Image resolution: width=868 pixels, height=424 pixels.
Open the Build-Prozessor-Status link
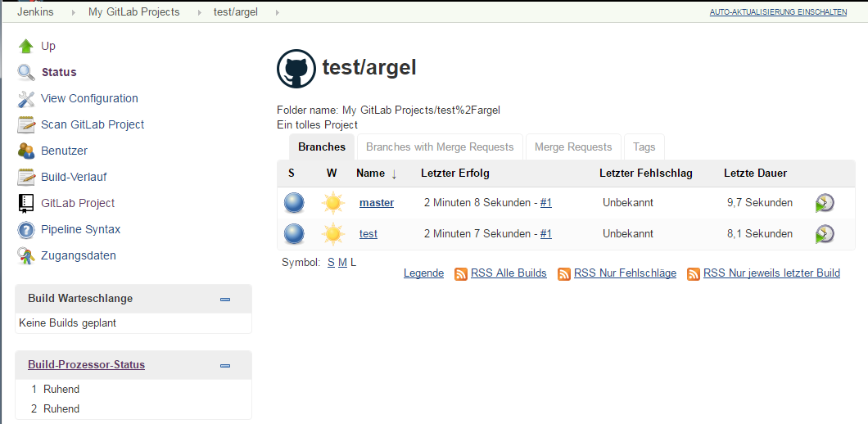86,365
